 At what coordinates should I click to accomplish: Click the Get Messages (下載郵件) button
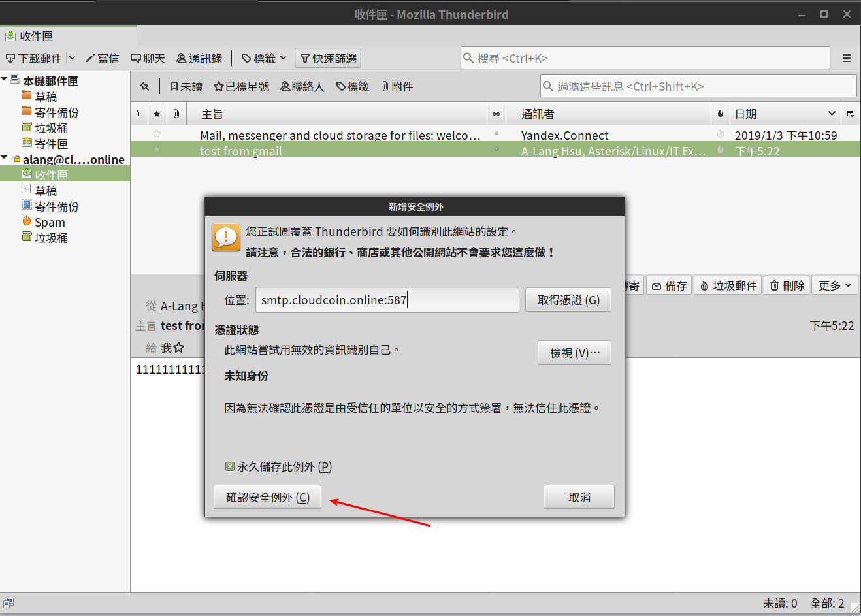(x=33, y=58)
